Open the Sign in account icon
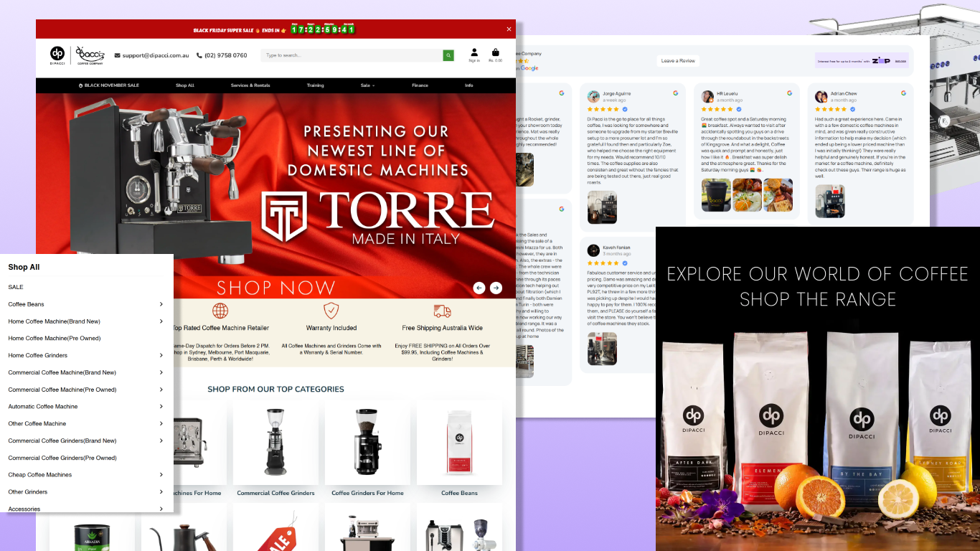Screen dimensions: 980x551 (x=474, y=52)
